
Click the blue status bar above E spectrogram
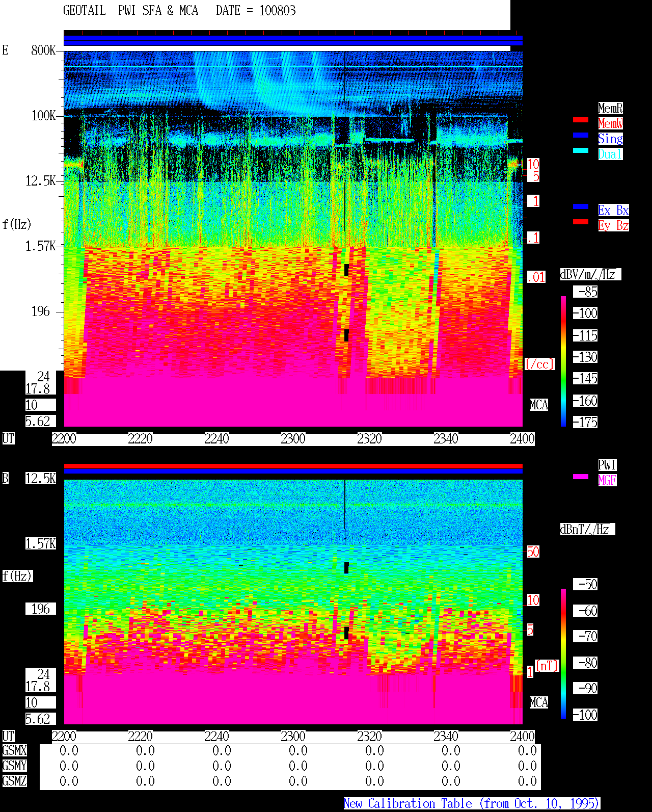(293, 41)
